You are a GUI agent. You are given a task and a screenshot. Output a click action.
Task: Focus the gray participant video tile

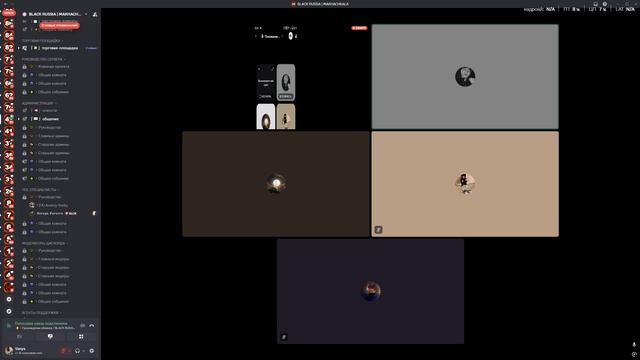(465, 76)
